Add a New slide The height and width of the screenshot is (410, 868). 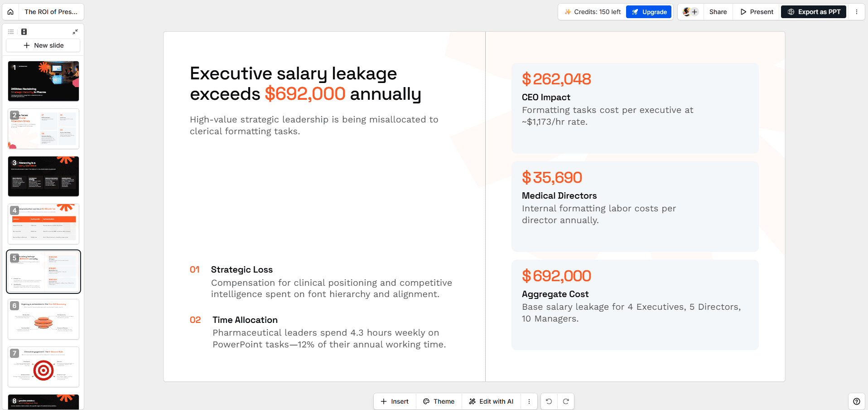click(43, 45)
